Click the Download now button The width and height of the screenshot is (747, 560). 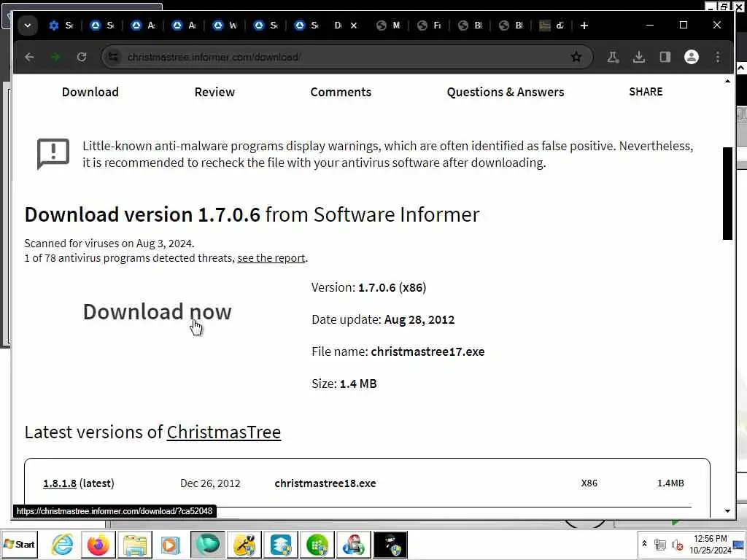point(158,311)
